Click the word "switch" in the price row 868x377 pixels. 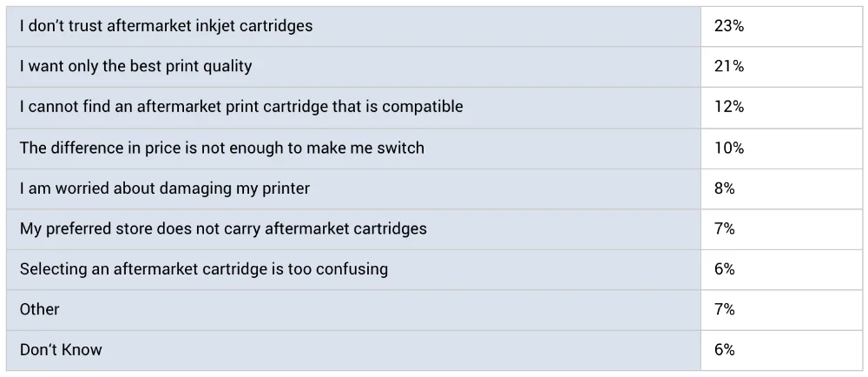[x=400, y=148]
